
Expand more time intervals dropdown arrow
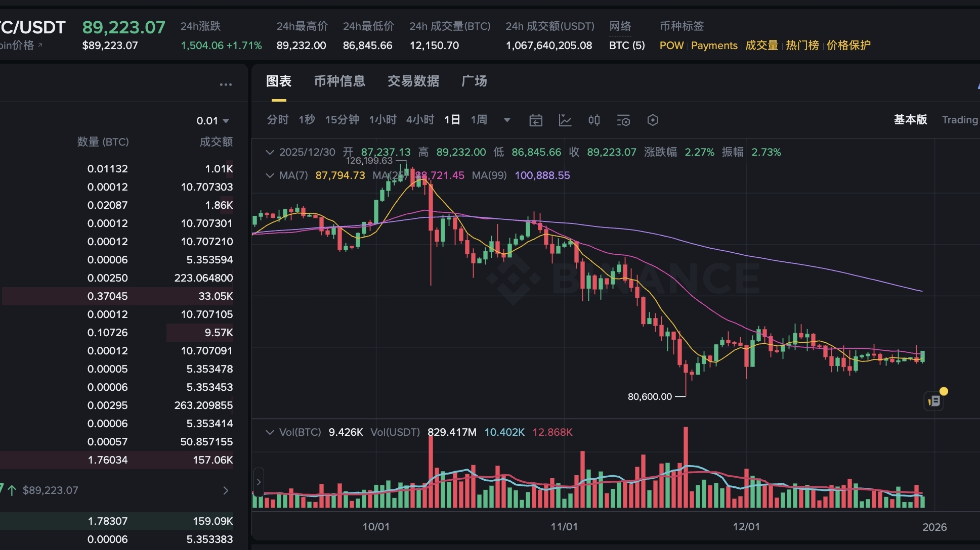(x=507, y=120)
